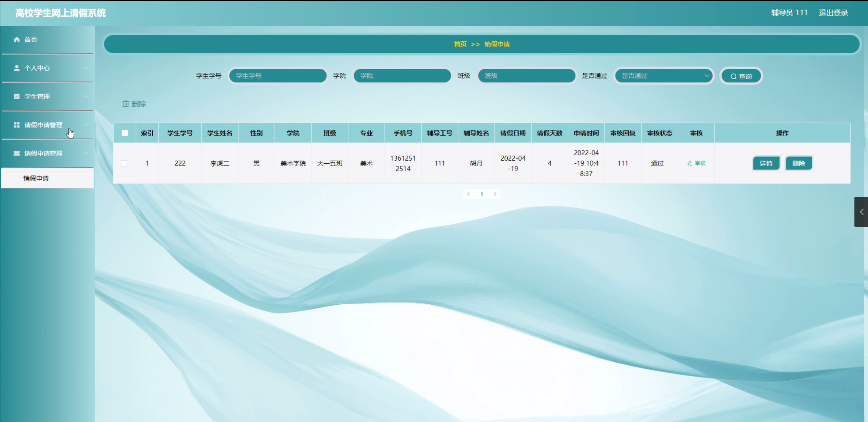Select the 销假申请 submenu item
Viewport: 868px width, 422px height.
[36, 178]
